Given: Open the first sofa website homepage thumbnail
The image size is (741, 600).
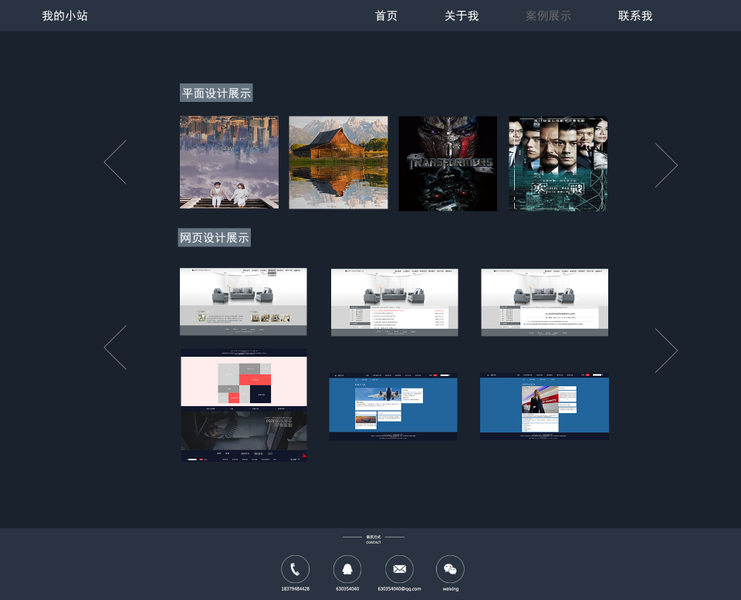Looking at the screenshot, I should (243, 302).
